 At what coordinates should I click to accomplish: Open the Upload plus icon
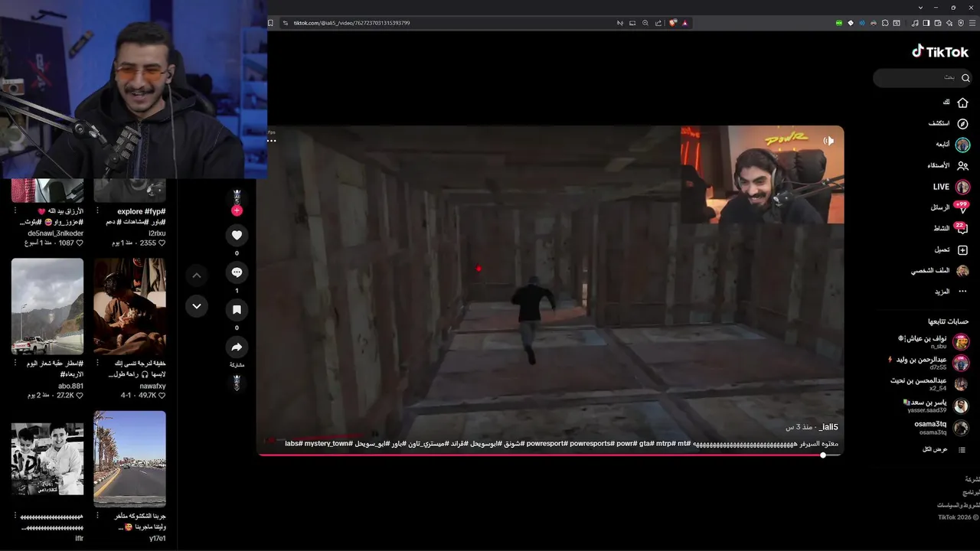[x=962, y=249]
